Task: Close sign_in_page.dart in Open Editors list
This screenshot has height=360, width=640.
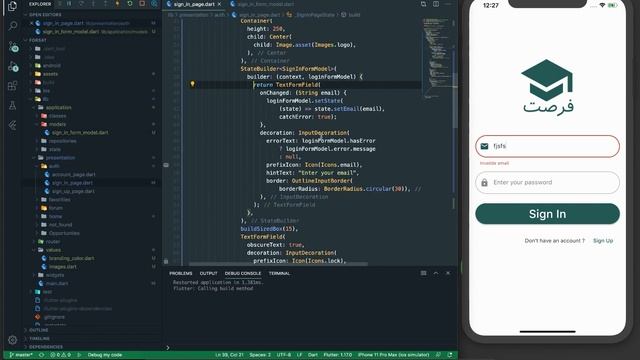Action: [31, 23]
